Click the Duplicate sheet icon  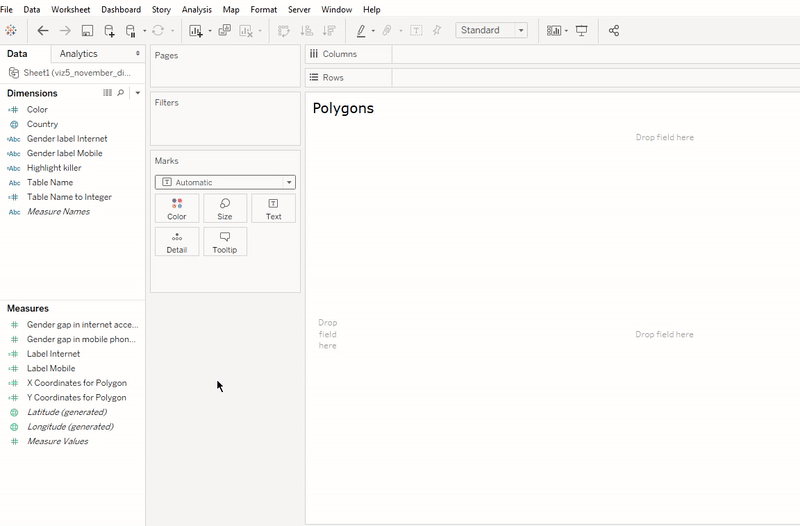point(224,31)
